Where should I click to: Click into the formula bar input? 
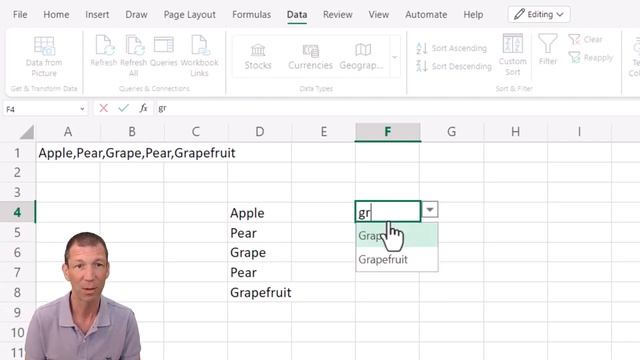396,108
